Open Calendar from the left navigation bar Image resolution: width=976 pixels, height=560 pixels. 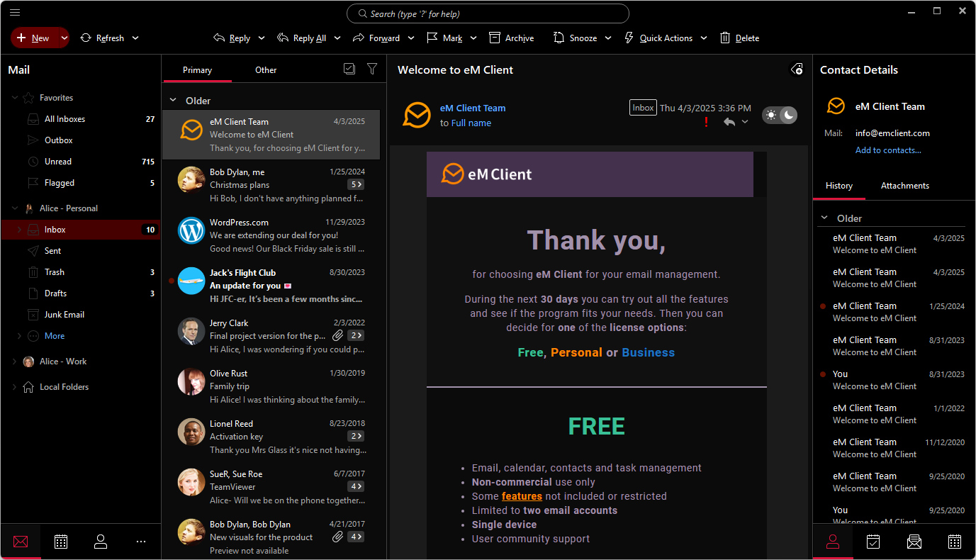(x=61, y=542)
